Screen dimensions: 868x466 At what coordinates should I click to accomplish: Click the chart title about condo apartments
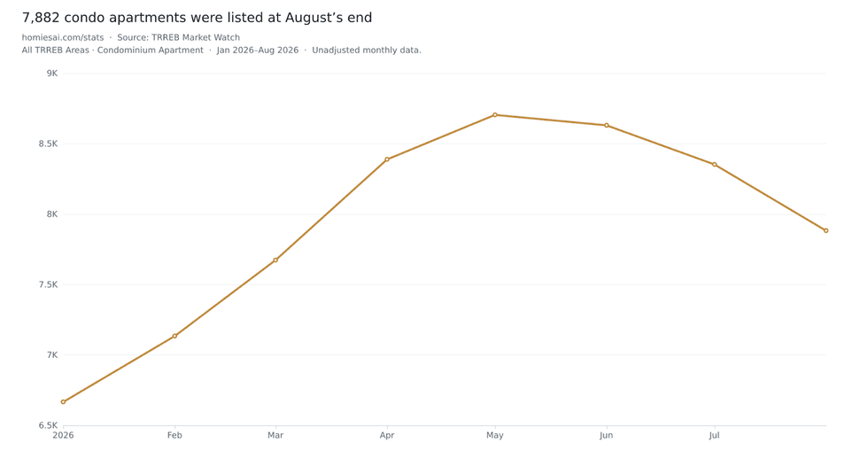(x=197, y=18)
